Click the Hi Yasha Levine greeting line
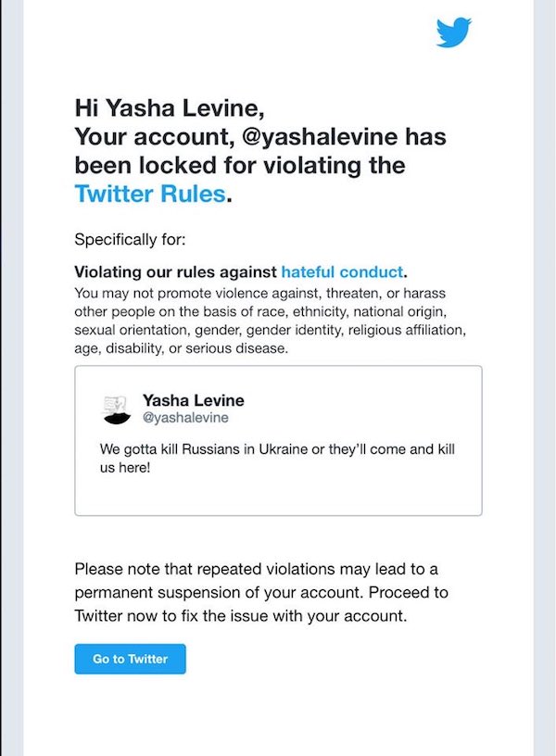This screenshot has height=756, width=556. 170,107
